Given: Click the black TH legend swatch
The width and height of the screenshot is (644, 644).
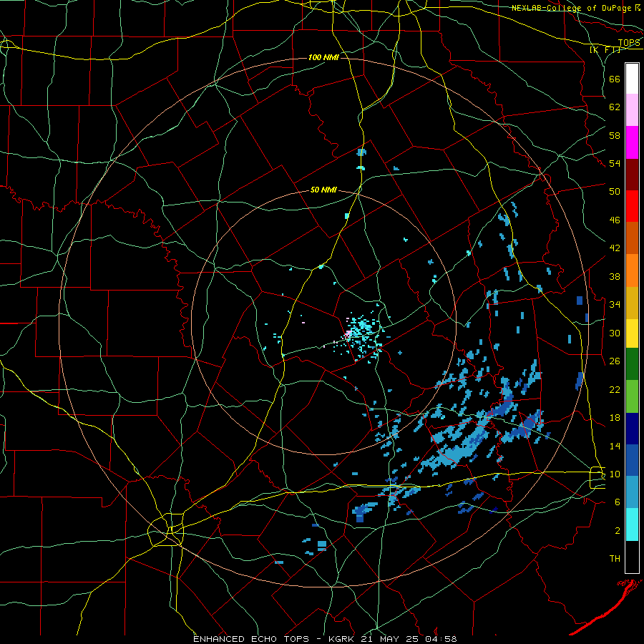Looking at the screenshot, I should 632,557.
